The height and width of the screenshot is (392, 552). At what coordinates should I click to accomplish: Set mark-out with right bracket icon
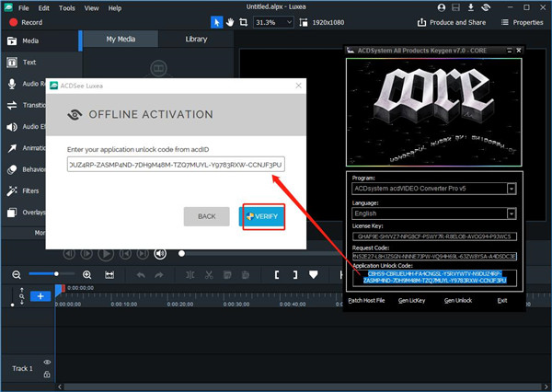[x=295, y=275]
